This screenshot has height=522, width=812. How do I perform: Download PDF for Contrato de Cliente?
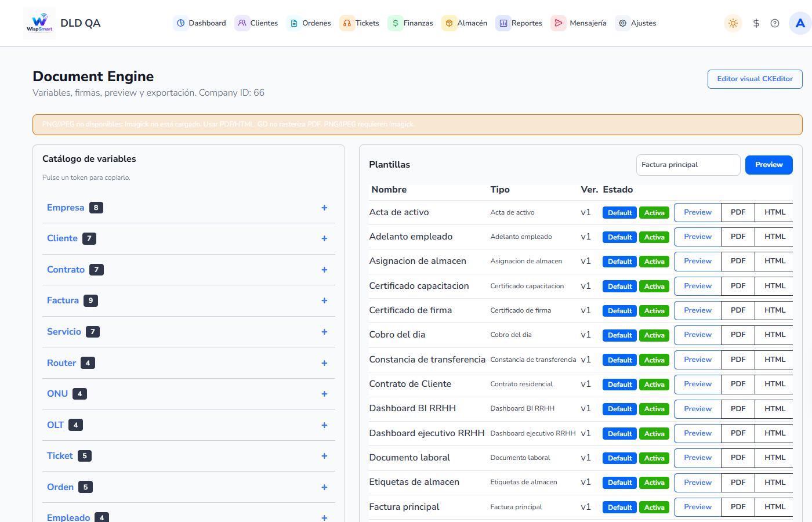click(738, 384)
